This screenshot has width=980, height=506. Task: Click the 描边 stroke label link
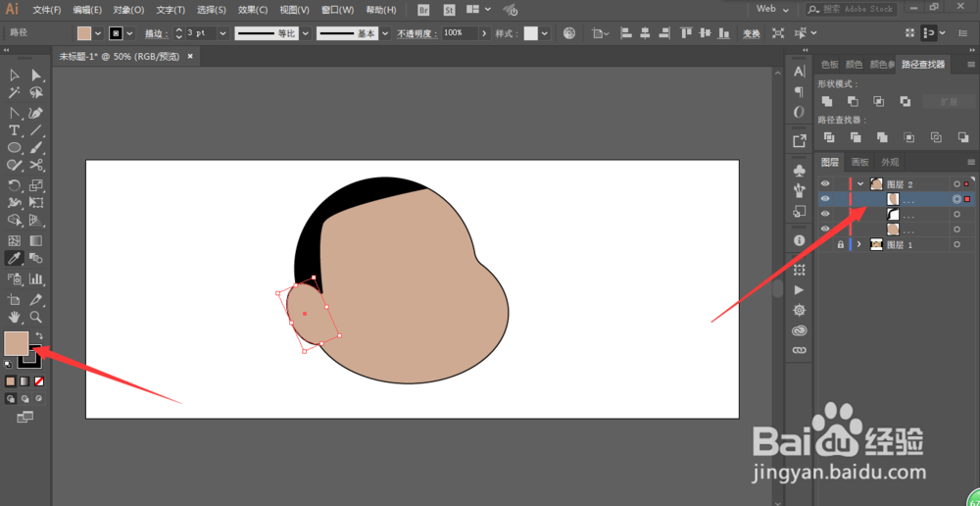tap(156, 33)
